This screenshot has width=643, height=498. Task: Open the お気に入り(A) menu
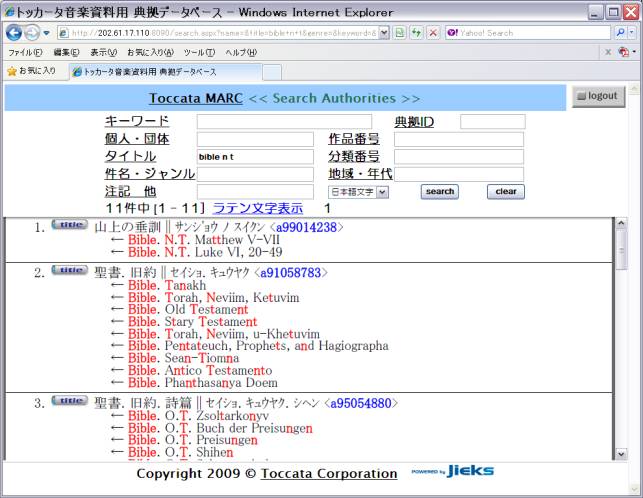tap(150, 53)
